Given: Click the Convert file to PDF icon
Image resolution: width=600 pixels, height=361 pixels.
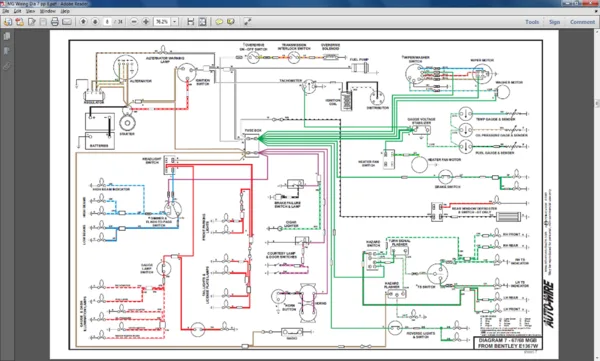Looking at the screenshot, I should (19, 22).
